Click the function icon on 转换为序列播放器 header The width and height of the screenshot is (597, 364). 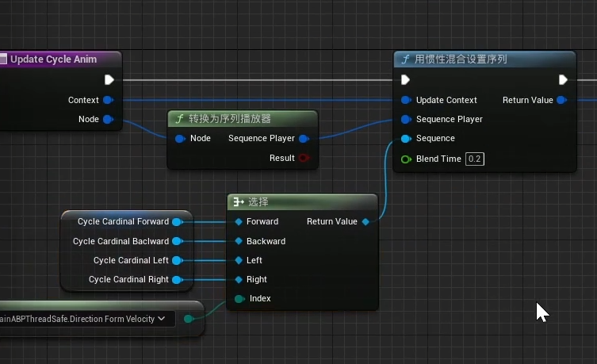(x=179, y=119)
